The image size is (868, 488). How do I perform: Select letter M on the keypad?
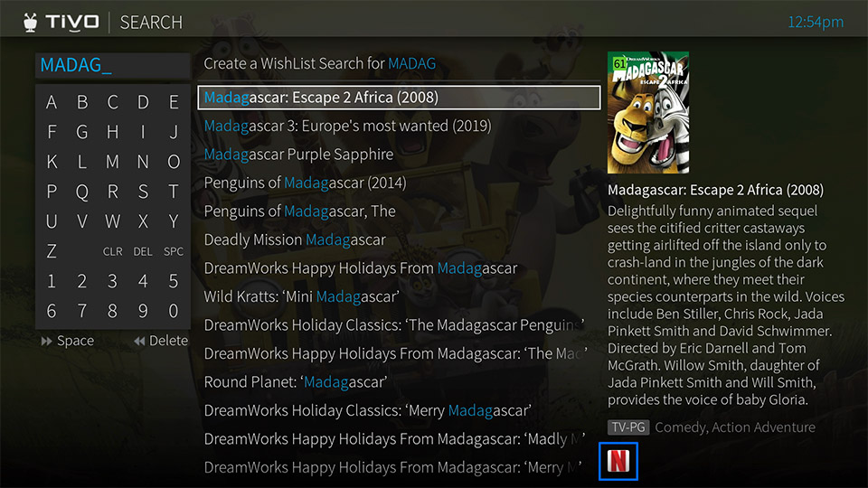(x=112, y=162)
